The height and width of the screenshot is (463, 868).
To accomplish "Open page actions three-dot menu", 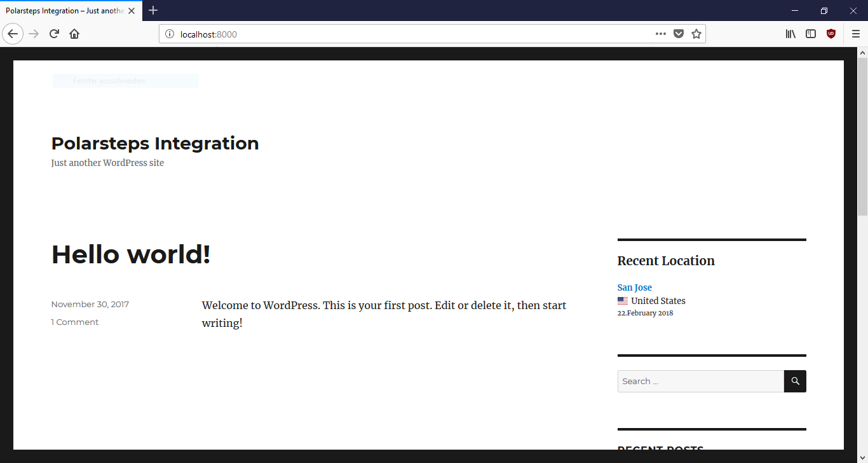I will click(661, 34).
